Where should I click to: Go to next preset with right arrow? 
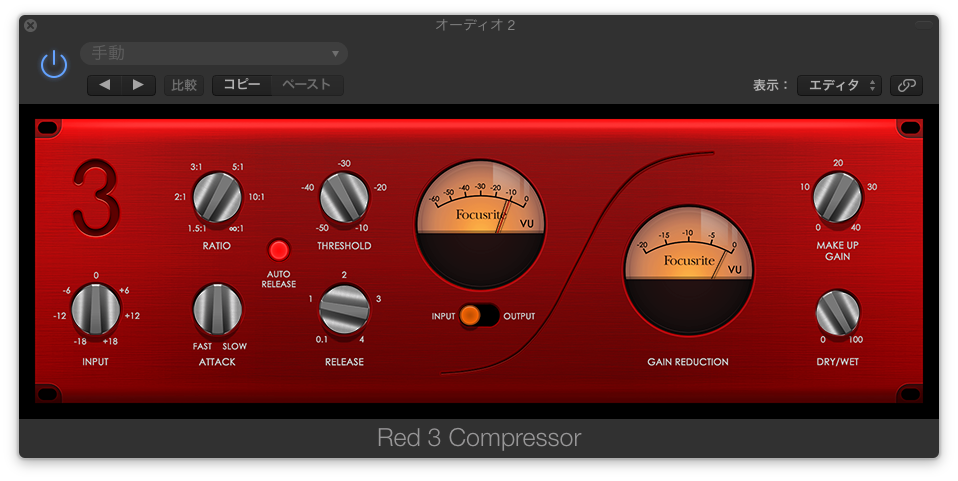coord(139,85)
